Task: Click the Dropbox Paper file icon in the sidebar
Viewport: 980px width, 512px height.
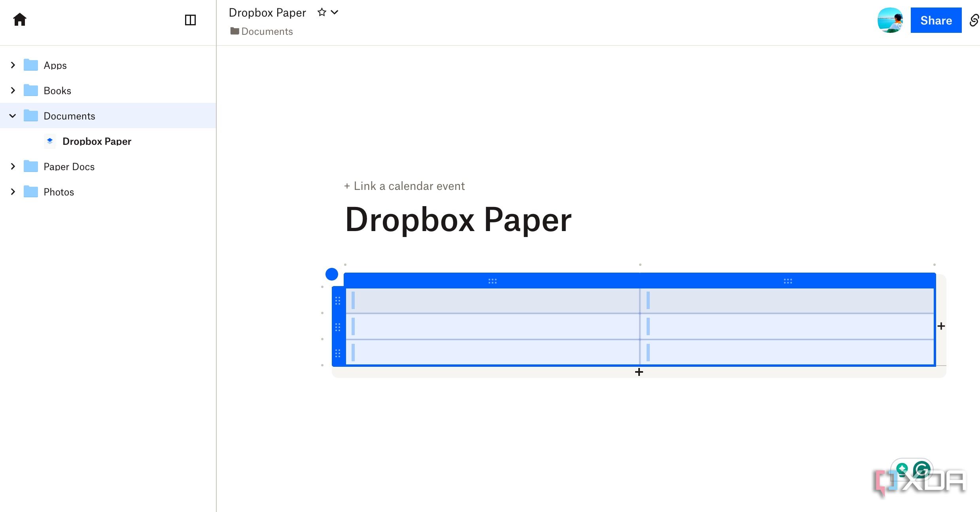Action: (x=49, y=141)
